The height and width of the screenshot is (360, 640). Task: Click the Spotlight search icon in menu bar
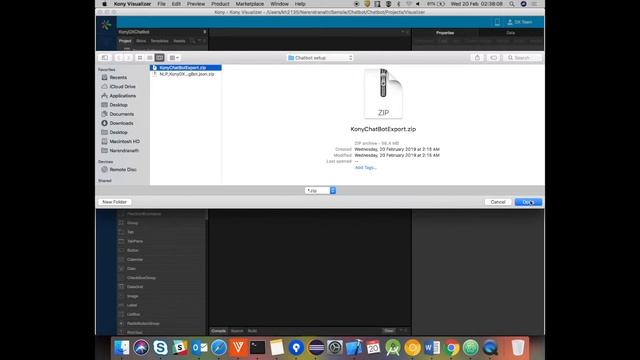click(x=511, y=4)
